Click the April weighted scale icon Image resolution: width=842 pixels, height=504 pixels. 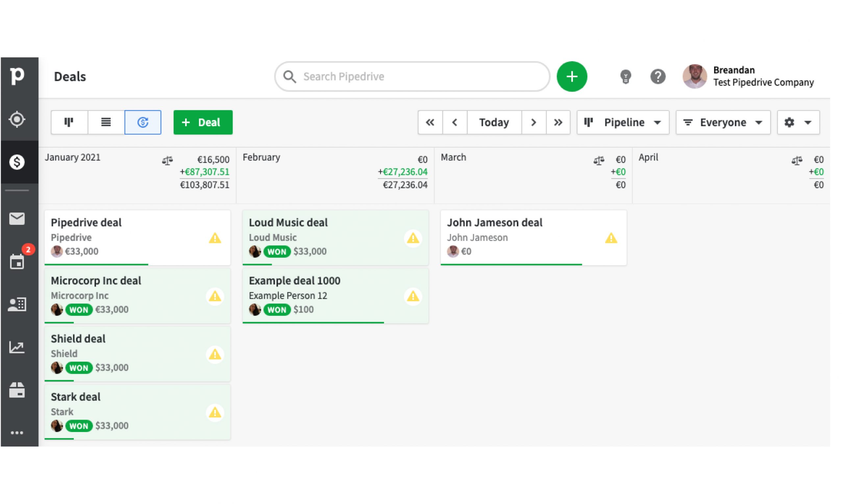(x=797, y=160)
